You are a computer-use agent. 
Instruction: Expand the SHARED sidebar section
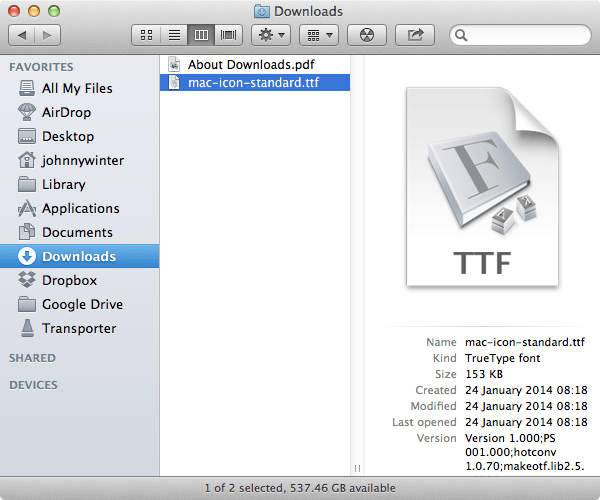tap(33, 358)
